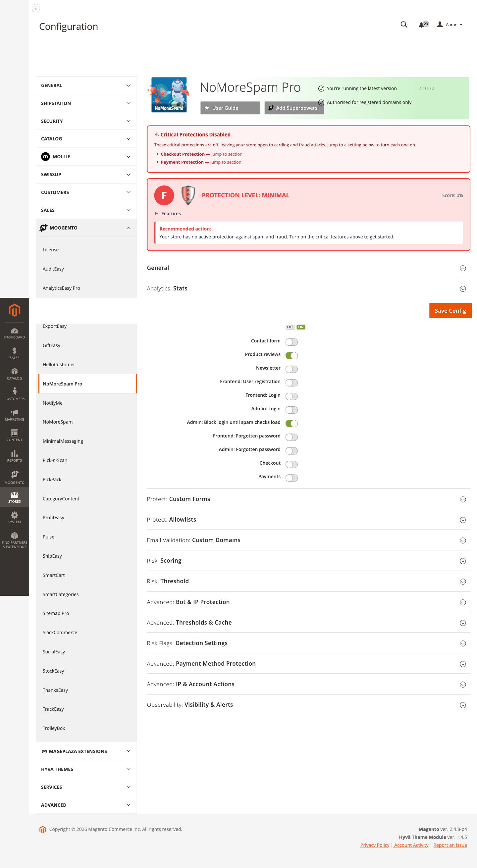Toggle Admin: Forgotten password switch
The image size is (477, 868).
[x=291, y=450]
